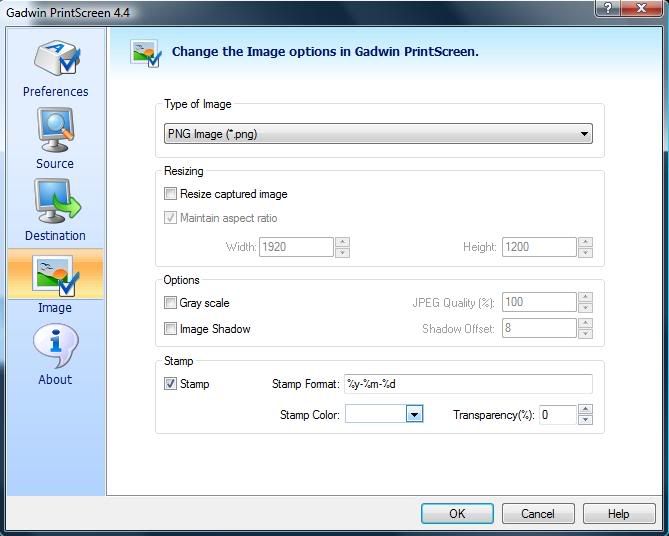The width and height of the screenshot is (669, 536).
Task: Open Help via the Help button
Action: click(x=619, y=513)
